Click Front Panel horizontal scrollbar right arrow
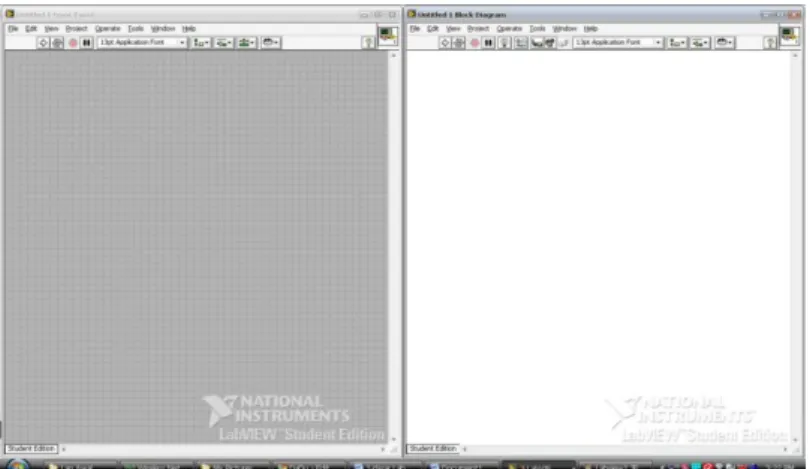The image size is (810, 469). 383,449
